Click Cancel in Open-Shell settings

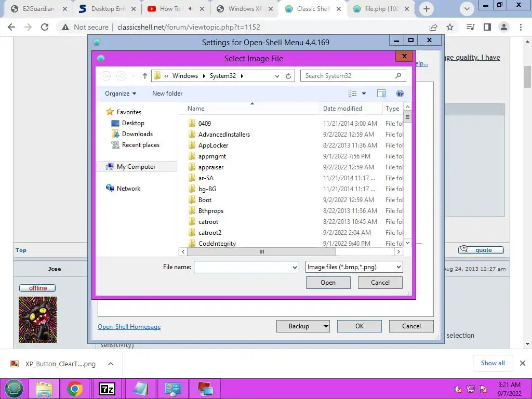(x=411, y=326)
